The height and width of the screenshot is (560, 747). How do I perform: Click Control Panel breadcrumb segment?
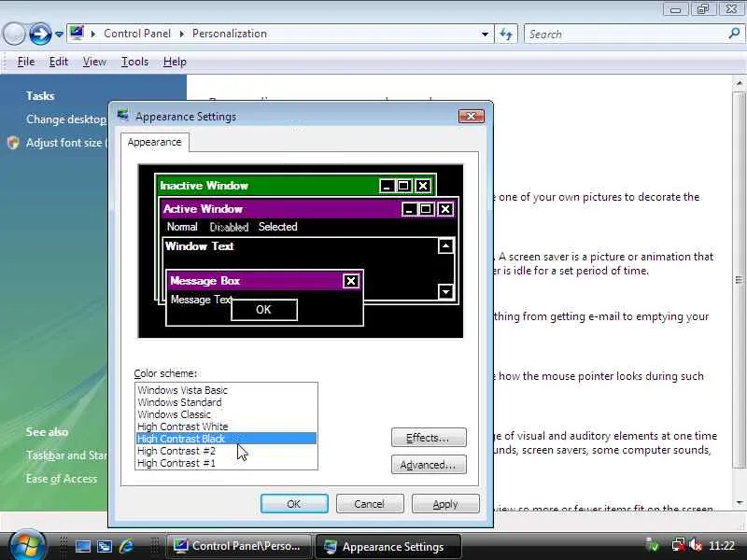tap(137, 34)
